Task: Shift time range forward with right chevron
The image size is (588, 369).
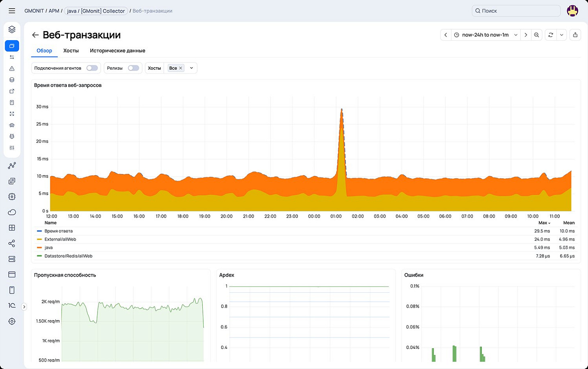Action: pos(526,35)
